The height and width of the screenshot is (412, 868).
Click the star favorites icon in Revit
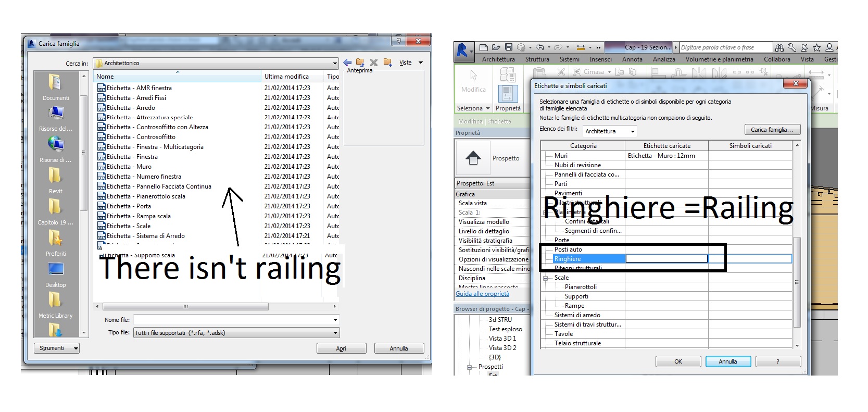[816, 47]
